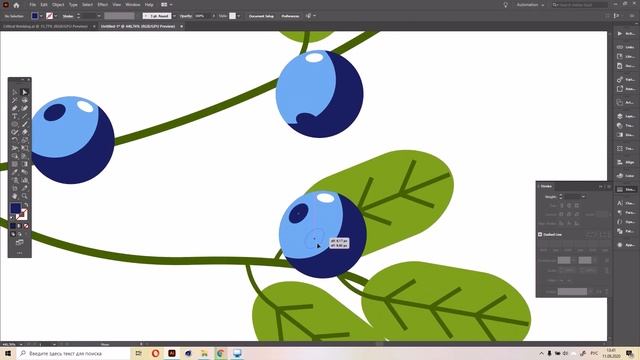
Task: Open brush definition dropdown
Action: tap(174, 16)
